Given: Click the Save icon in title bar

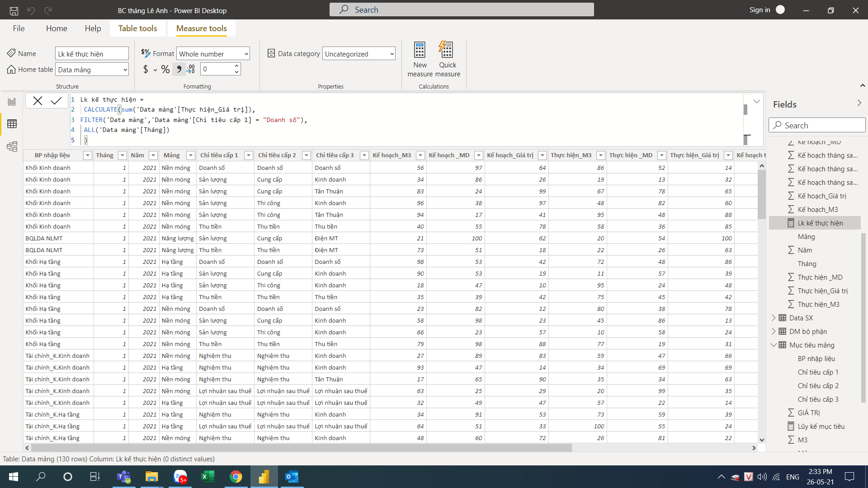Looking at the screenshot, I should pyautogui.click(x=14, y=10).
